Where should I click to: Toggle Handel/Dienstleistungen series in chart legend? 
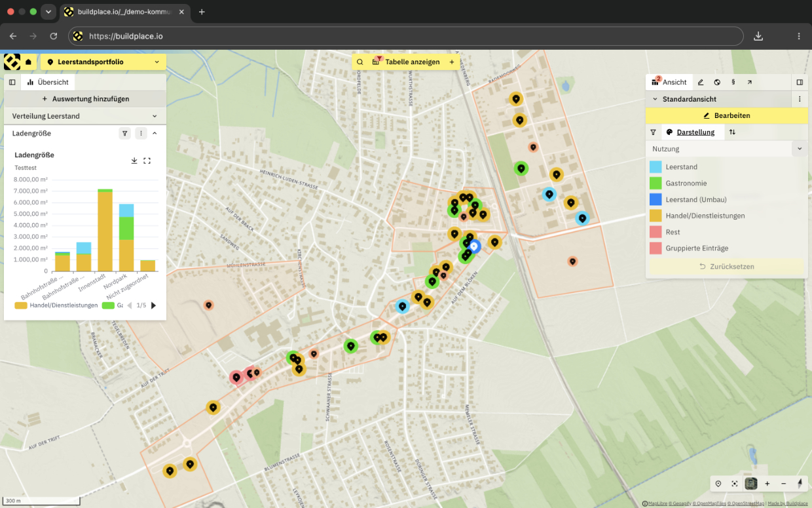point(56,305)
